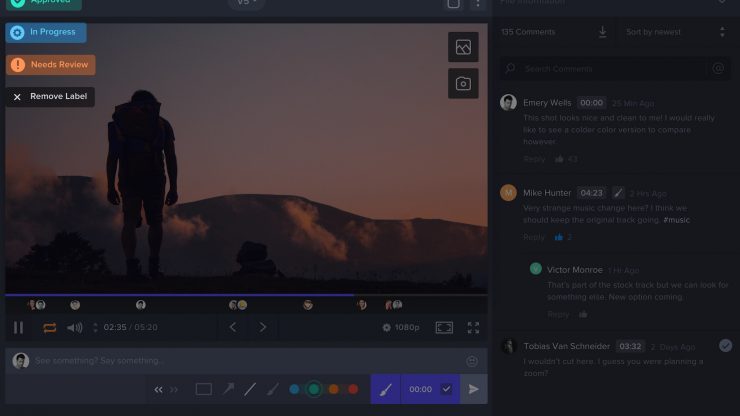Viewport: 740px width, 416px height.
Task: Pick the red annotation color swatch
Action: click(x=353, y=390)
